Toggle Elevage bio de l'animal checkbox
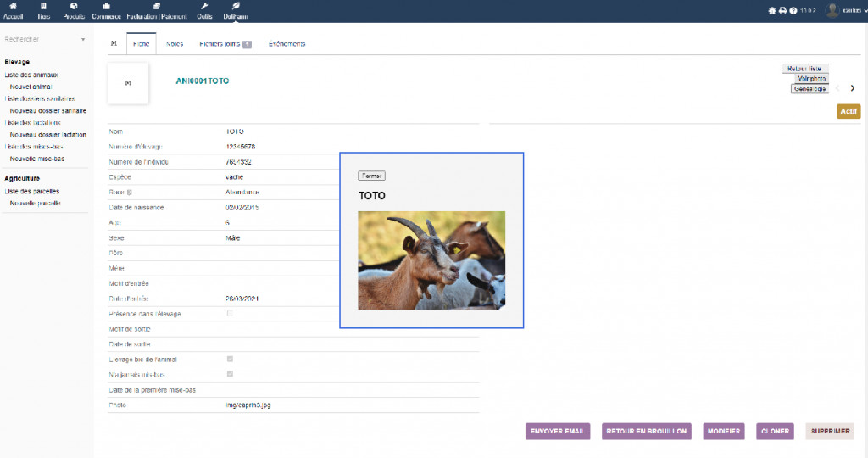This screenshot has height=458, width=868. click(230, 359)
